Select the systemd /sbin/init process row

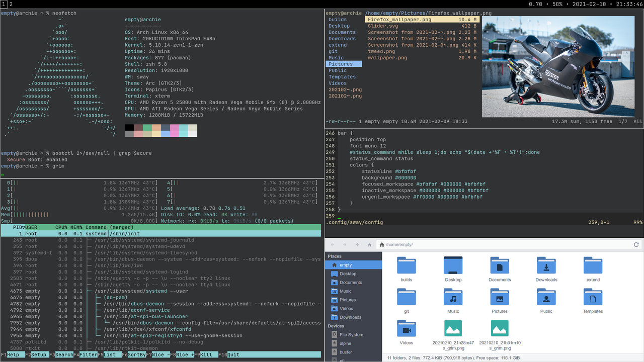coord(160,234)
